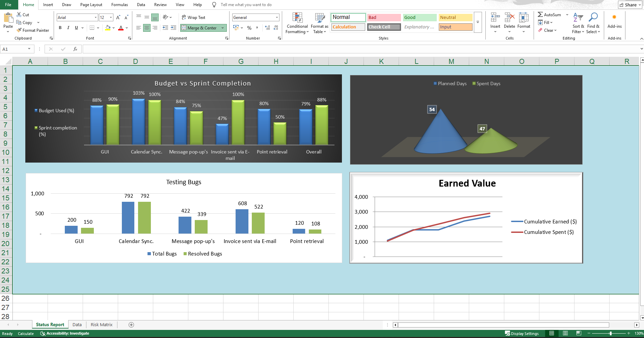Viewport: 644px width, 338px height.
Task: Switch to the Insert tab
Action: point(48,5)
